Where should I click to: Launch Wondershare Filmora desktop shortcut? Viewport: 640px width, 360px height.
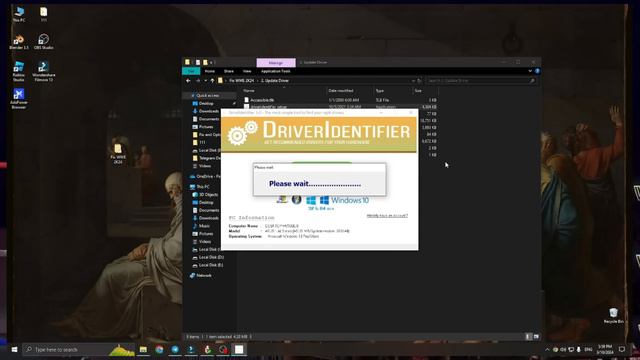coord(43,71)
